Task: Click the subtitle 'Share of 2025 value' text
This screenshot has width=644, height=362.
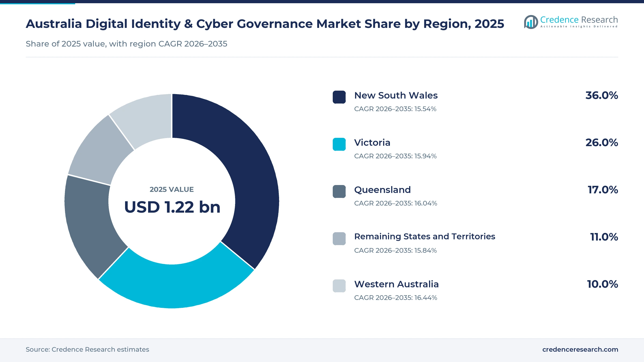Action: 126,44
